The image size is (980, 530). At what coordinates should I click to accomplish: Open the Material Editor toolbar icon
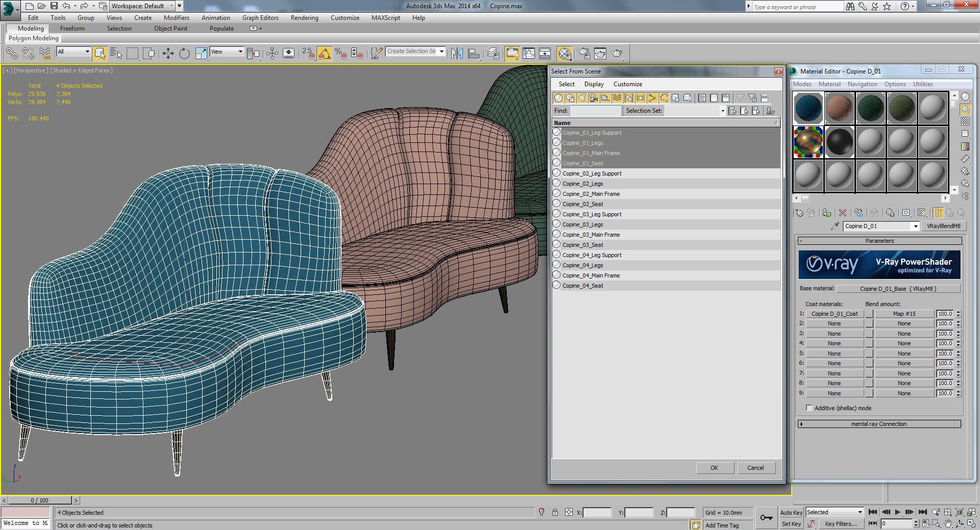(565, 53)
